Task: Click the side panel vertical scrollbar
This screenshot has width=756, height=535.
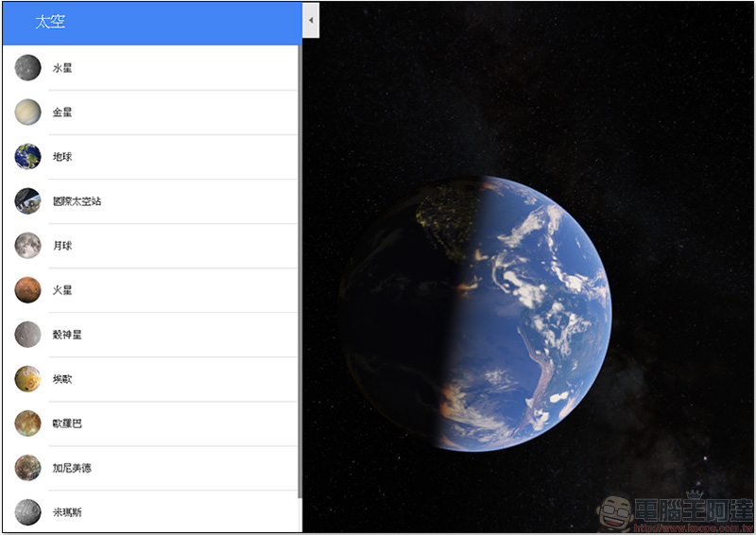Action: coord(300,271)
